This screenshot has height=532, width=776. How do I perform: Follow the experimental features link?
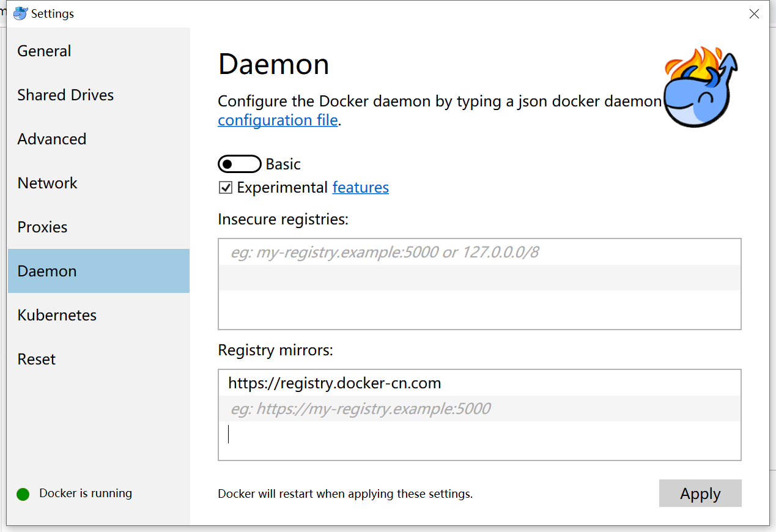point(360,187)
